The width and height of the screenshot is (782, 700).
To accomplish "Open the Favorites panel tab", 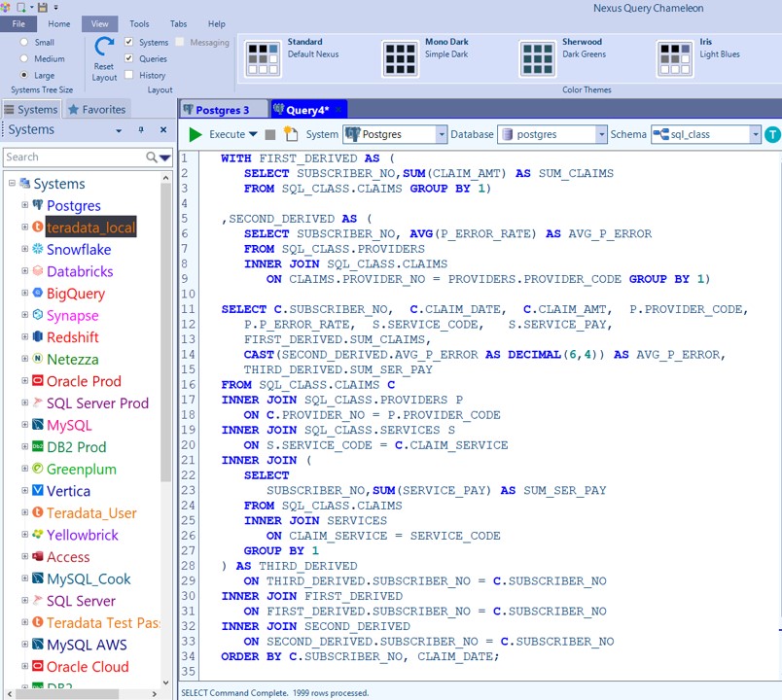I will click(95, 110).
